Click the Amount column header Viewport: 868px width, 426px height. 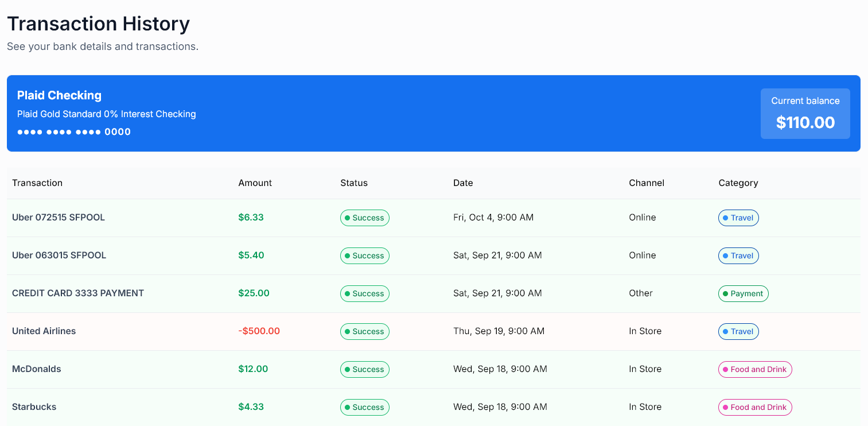pyautogui.click(x=255, y=183)
